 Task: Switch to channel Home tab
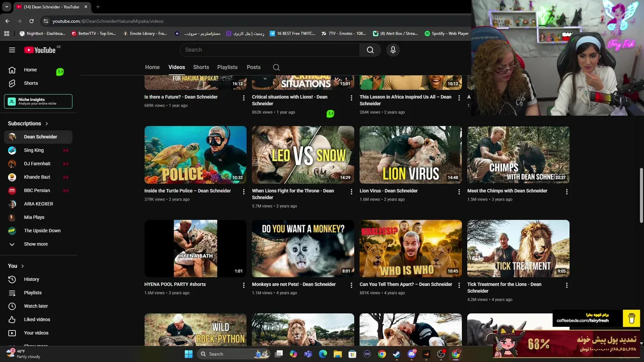[x=152, y=67]
